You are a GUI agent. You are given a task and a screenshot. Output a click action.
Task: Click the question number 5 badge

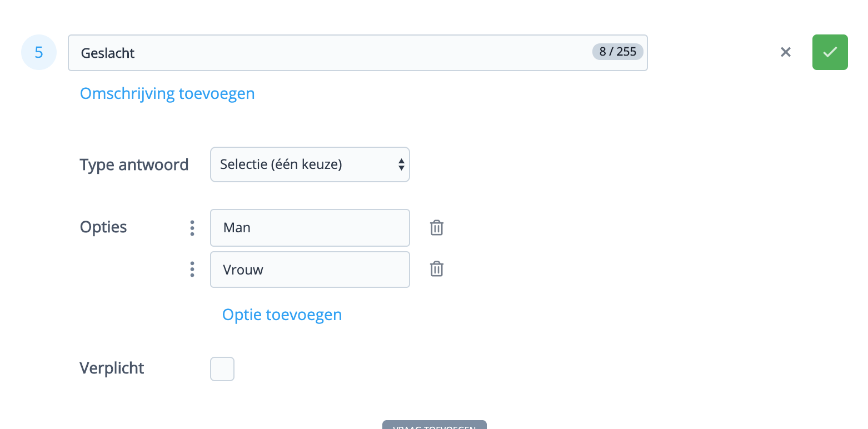coord(39,52)
